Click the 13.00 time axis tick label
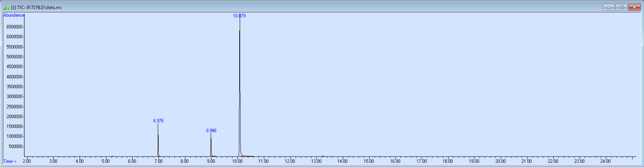 click(x=316, y=161)
